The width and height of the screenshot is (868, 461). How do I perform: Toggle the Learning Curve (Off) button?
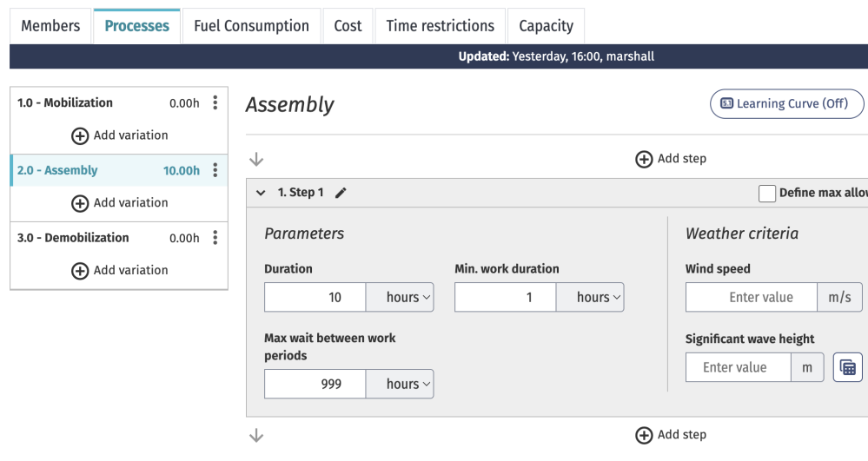(786, 103)
